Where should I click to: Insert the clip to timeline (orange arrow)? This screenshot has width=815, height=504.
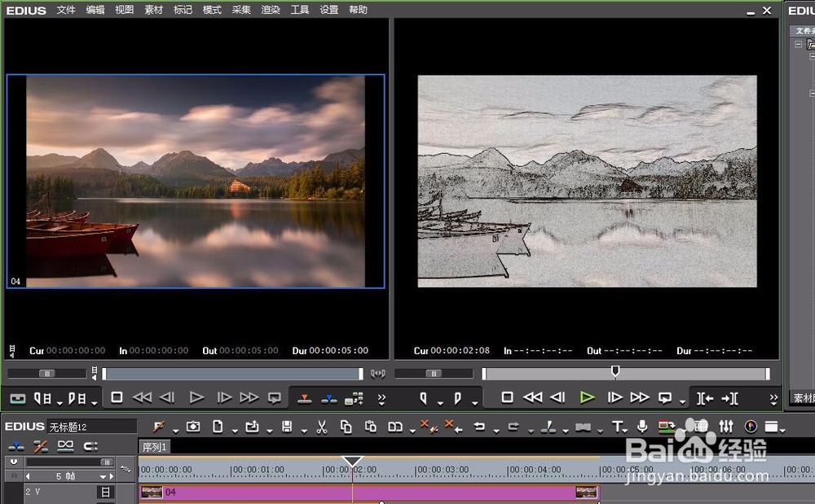click(x=305, y=399)
